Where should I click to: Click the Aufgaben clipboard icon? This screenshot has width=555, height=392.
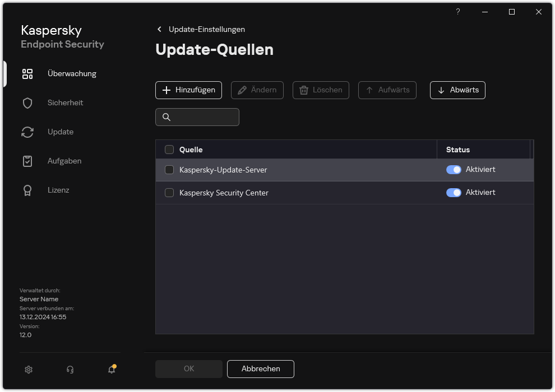(x=27, y=161)
